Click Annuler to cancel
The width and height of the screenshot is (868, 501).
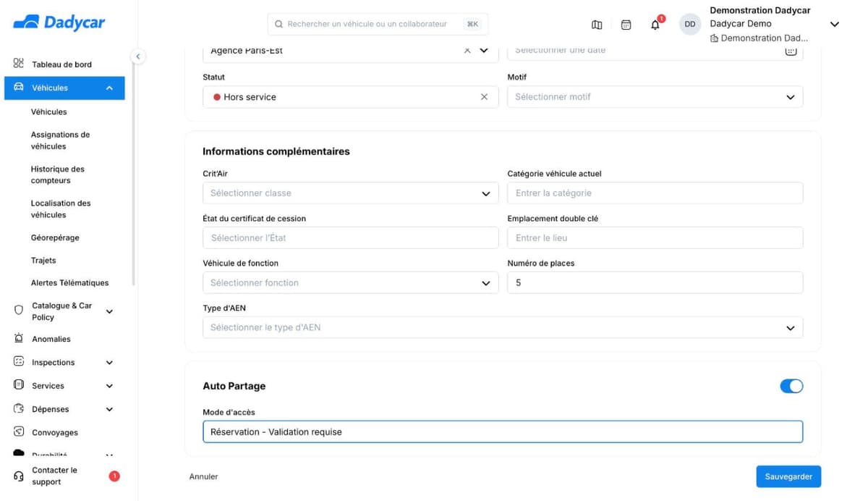[203, 476]
